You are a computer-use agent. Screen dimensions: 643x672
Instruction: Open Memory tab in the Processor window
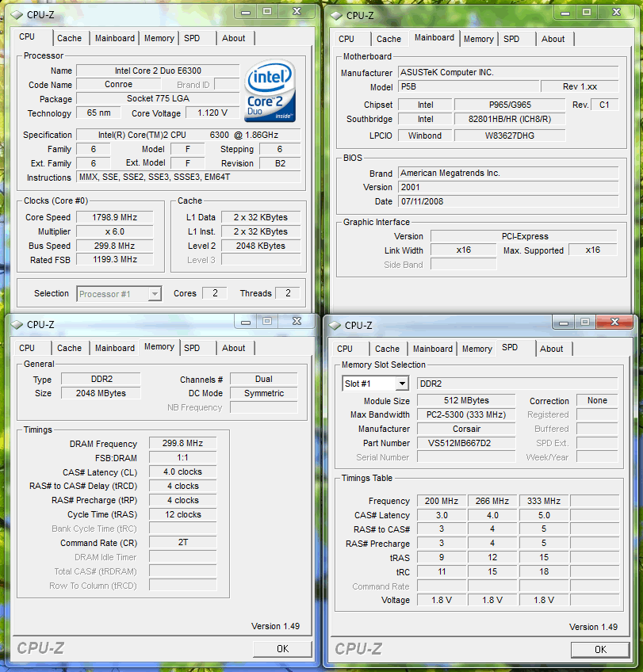pyautogui.click(x=159, y=38)
